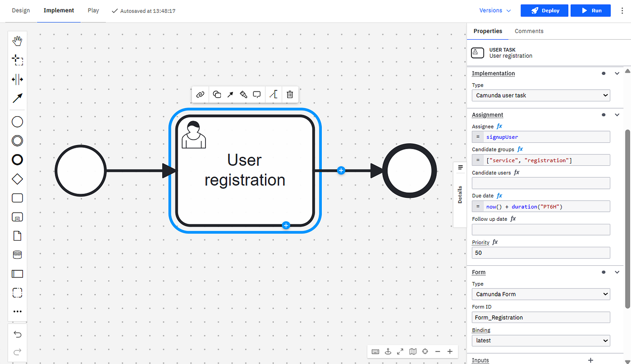Collapse the Assignment section
Viewport: 631px width, 364px height.
(617, 115)
